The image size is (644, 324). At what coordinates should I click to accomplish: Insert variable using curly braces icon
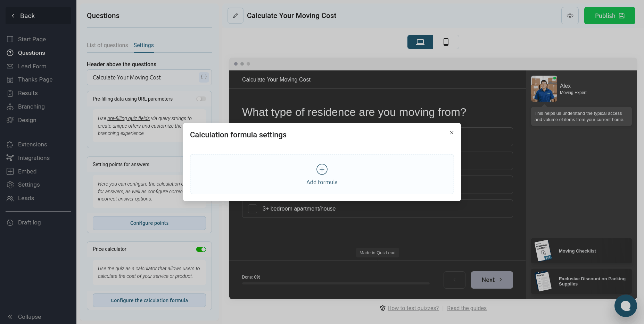[x=204, y=77]
